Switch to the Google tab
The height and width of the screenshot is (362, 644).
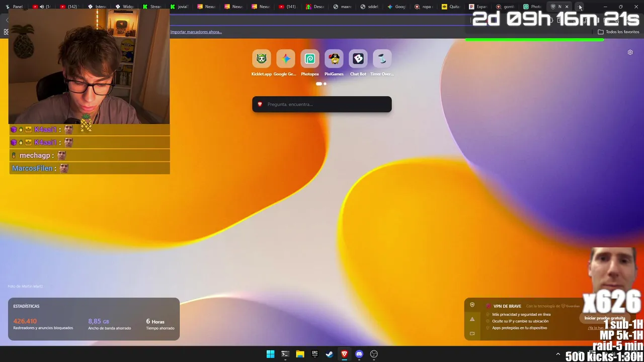[x=396, y=7]
